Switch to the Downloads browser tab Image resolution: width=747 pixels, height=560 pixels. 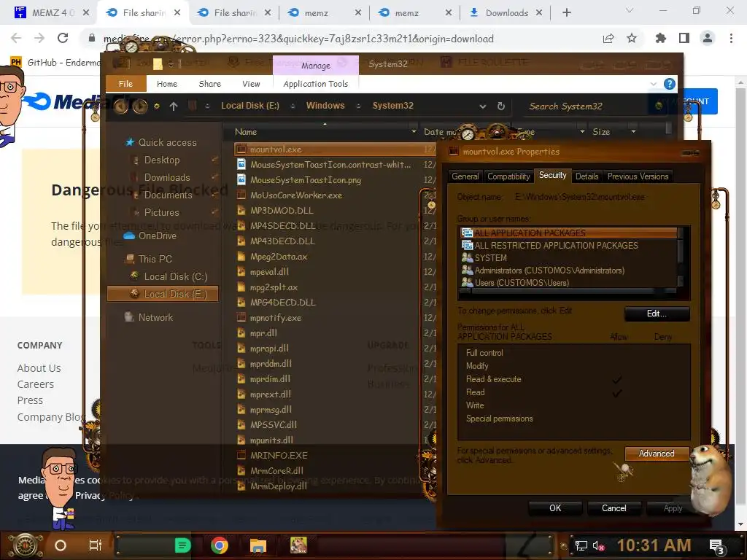(506, 13)
